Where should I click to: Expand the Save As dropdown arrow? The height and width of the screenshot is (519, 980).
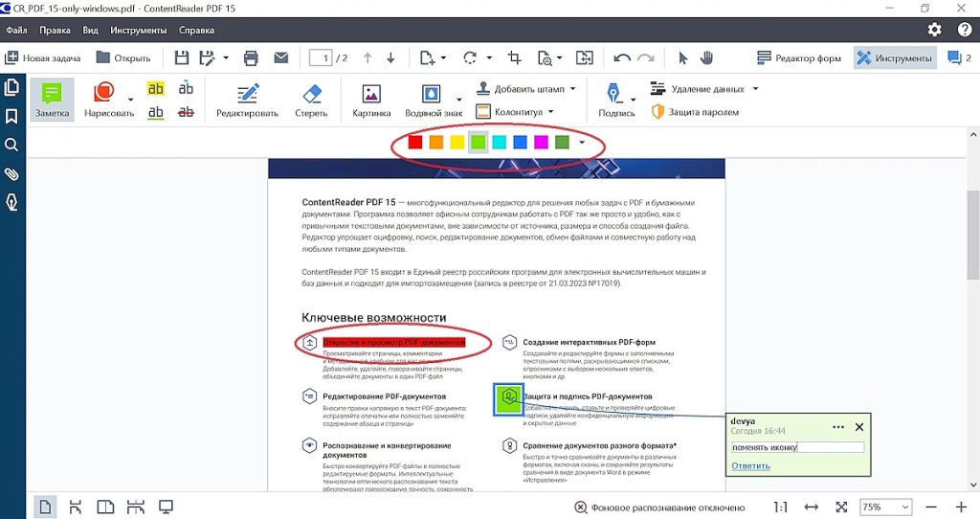226,58
